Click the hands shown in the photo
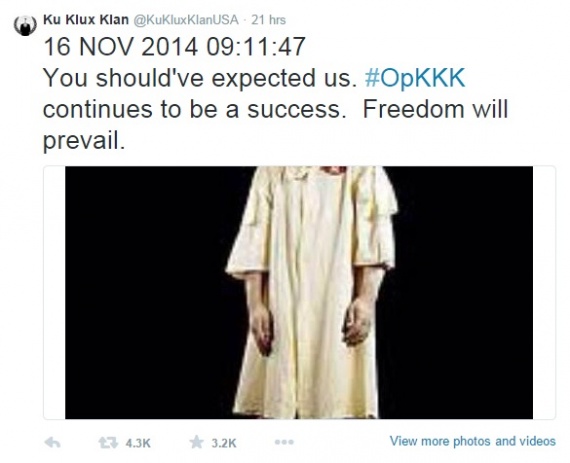The width and height of the screenshot is (570, 463). pyautogui.click(x=310, y=325)
